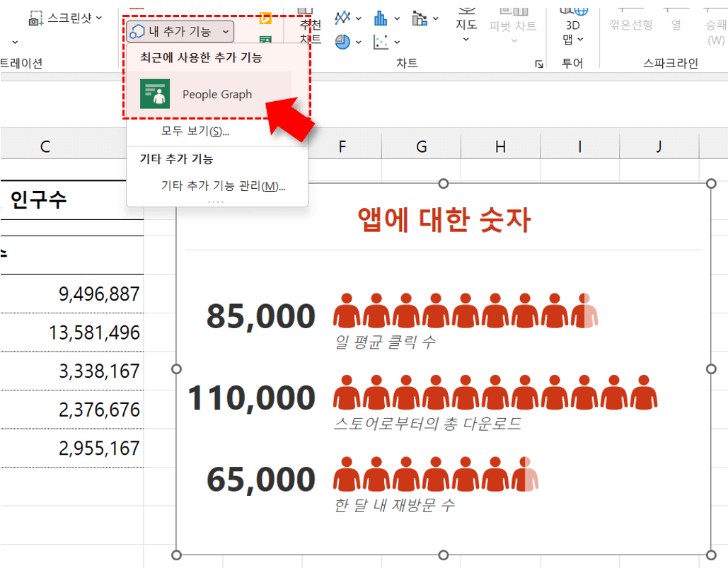Open 기타 추가 기능 관리(M)... menu entry
The height and width of the screenshot is (568, 728).
tap(223, 186)
